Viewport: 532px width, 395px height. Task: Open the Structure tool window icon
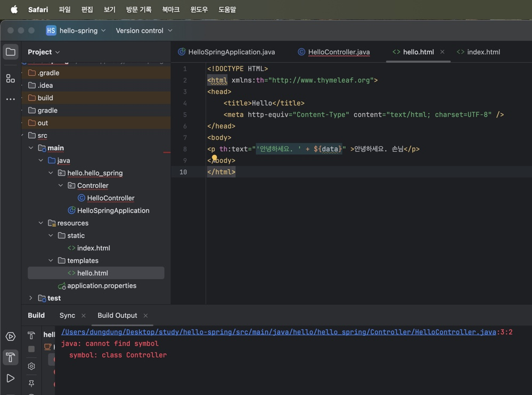point(11,79)
